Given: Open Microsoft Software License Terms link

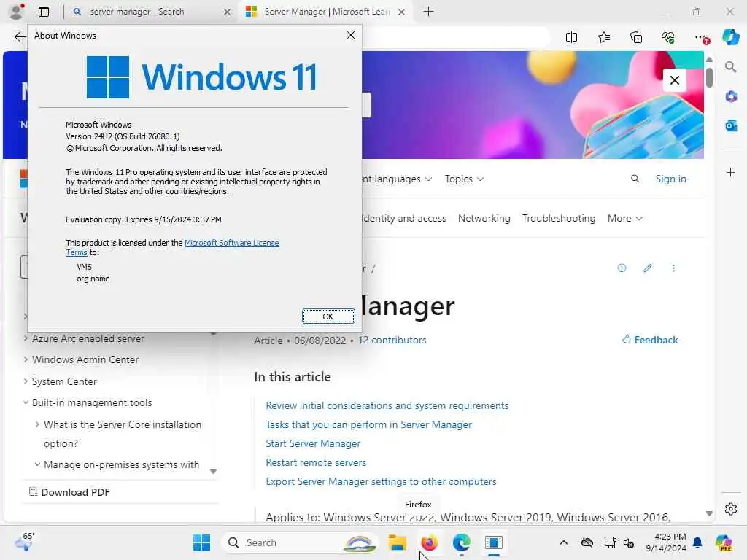Looking at the screenshot, I should [231, 242].
